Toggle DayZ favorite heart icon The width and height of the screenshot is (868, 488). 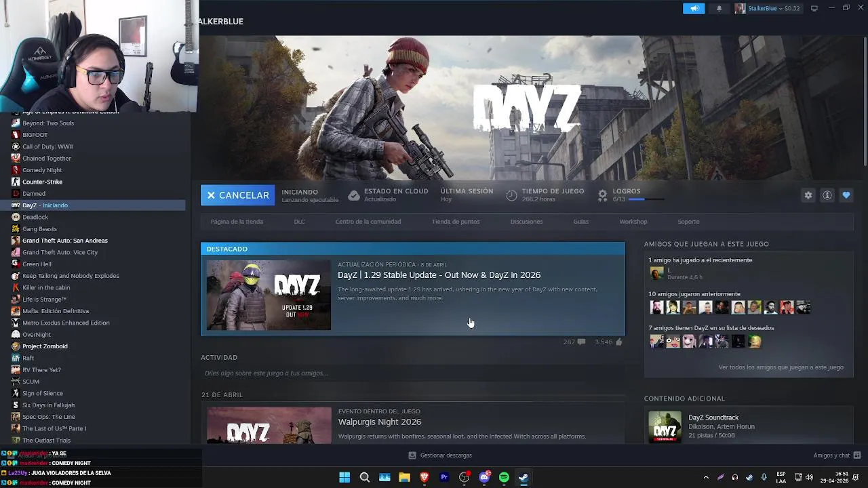(846, 195)
